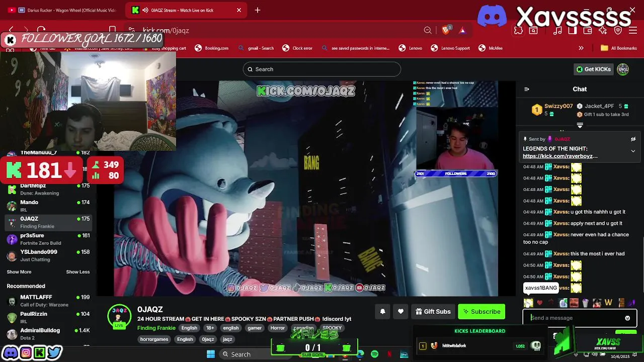The width and height of the screenshot is (644, 362).
Task: Click the Gift Subs button
Action: 433,312
